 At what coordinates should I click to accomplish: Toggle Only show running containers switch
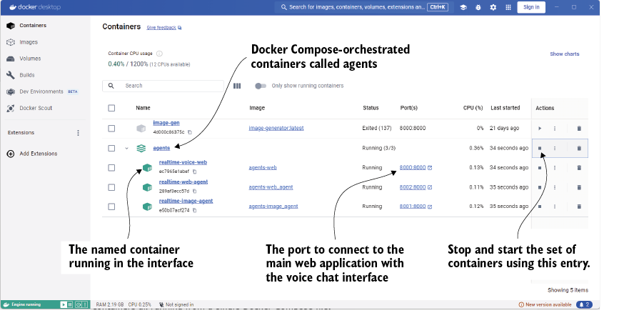[261, 86]
